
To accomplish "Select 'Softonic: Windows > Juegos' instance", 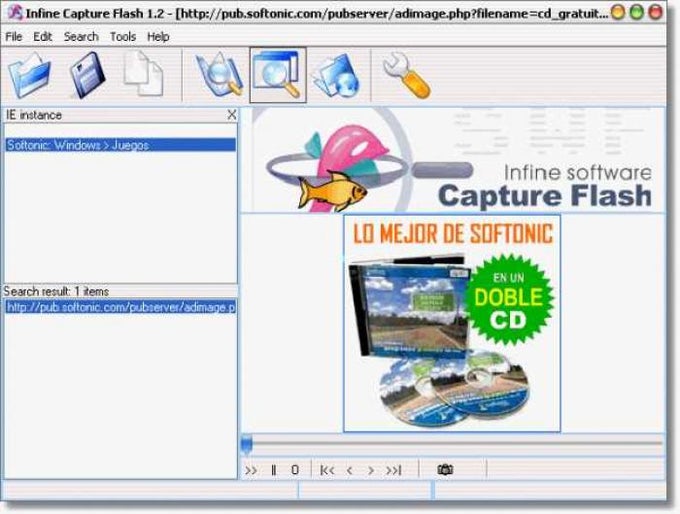I will click(121, 145).
